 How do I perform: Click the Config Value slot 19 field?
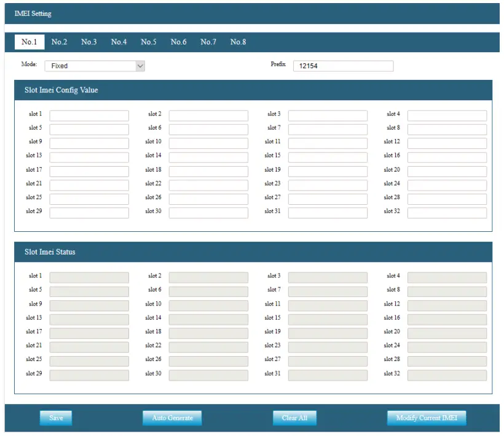click(x=328, y=172)
